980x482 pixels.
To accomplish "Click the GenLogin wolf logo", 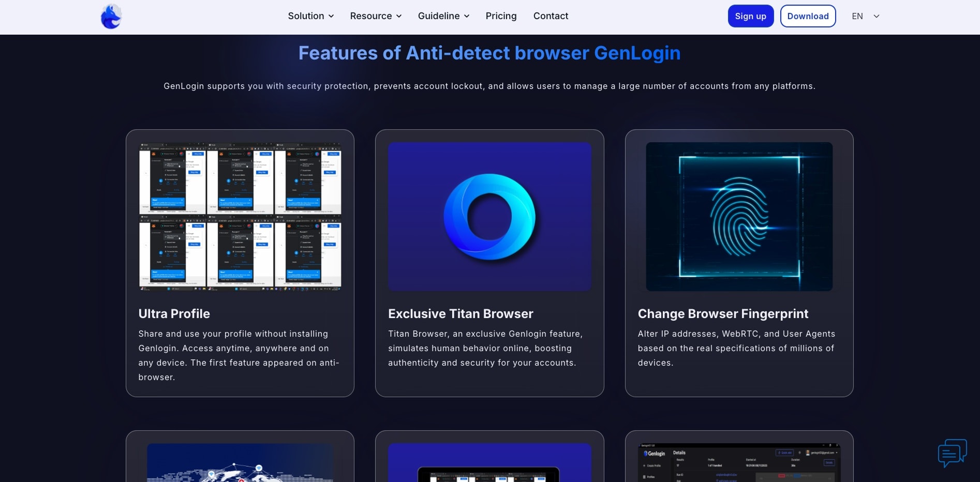I will (111, 17).
